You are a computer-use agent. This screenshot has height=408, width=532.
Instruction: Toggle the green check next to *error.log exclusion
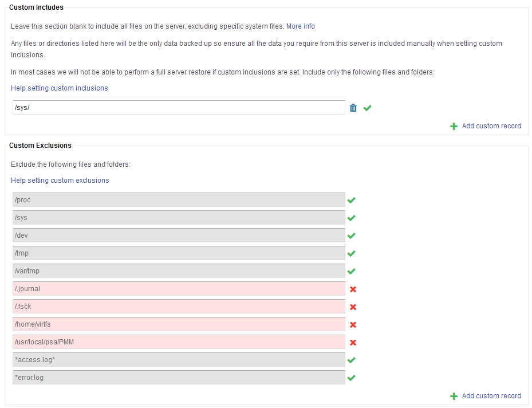coord(352,378)
